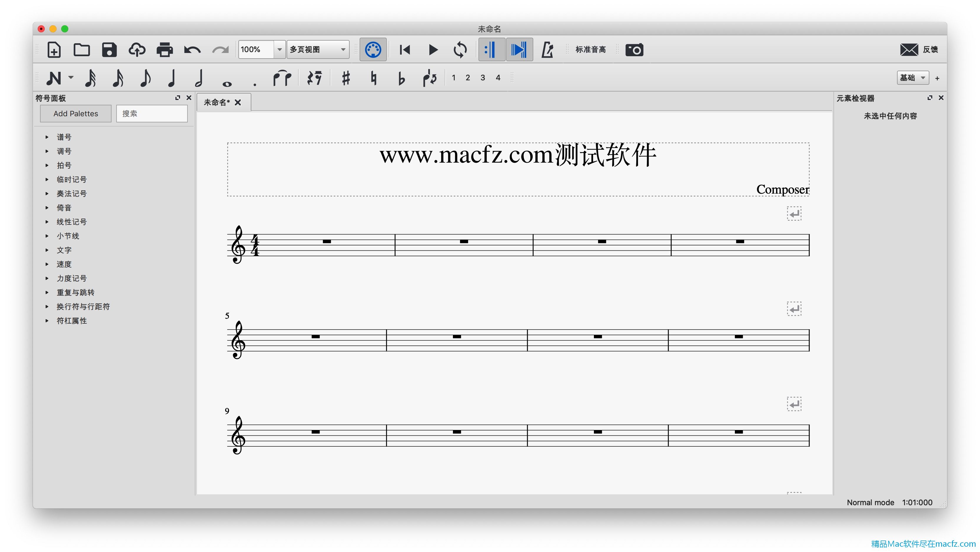Flip note stem direction icon
The width and height of the screenshot is (980, 552).
pyautogui.click(x=429, y=78)
